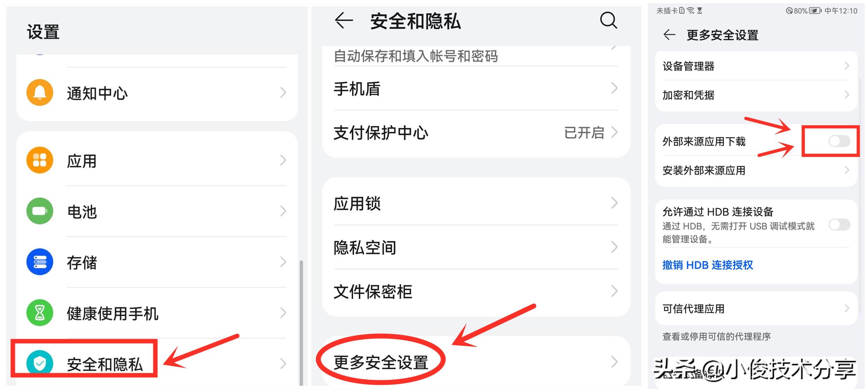
Task: Tap the green Battery icon
Action: (x=40, y=211)
